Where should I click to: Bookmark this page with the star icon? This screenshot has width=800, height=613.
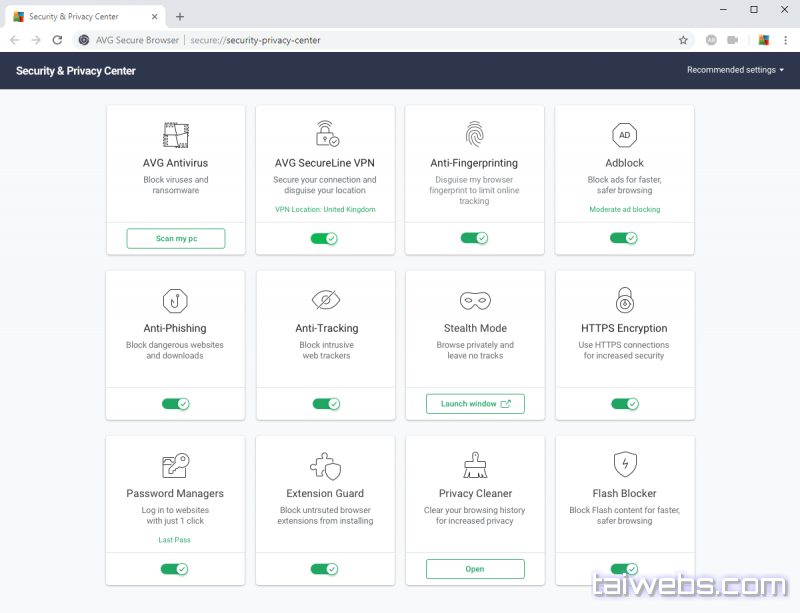pos(683,40)
